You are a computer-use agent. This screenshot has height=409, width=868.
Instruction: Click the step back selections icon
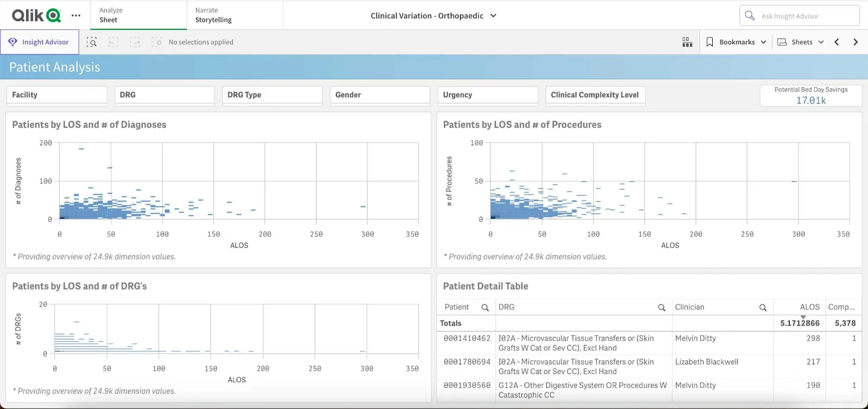(113, 42)
